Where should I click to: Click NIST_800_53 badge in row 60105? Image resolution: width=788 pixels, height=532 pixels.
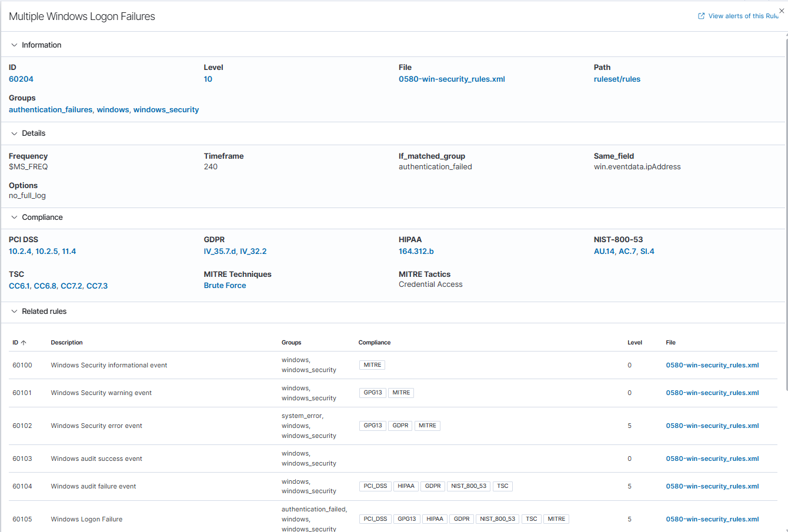point(497,519)
